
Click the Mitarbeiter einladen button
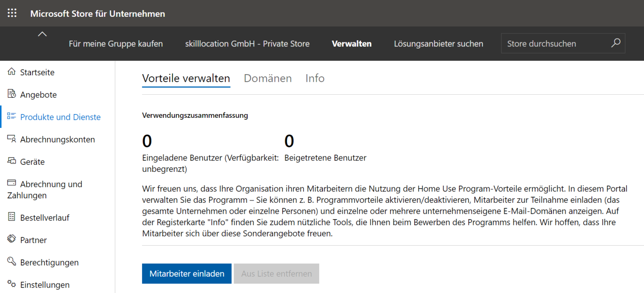[187, 274]
